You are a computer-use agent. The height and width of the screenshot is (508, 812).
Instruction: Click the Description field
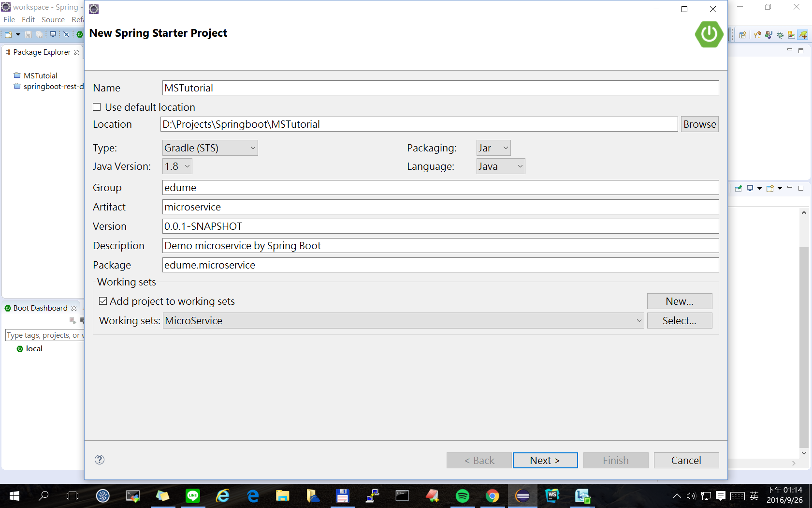pyautogui.click(x=440, y=246)
